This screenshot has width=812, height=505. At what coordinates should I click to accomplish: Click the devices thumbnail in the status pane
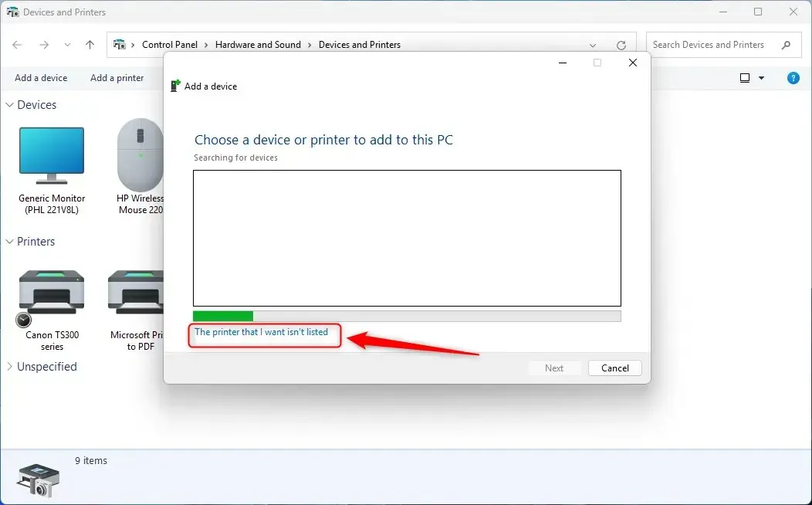tap(38, 480)
